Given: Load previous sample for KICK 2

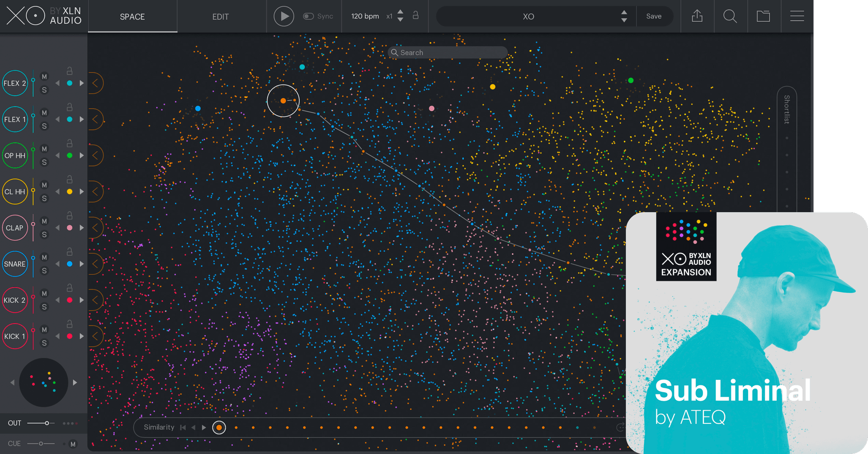Looking at the screenshot, I should [x=57, y=300].
